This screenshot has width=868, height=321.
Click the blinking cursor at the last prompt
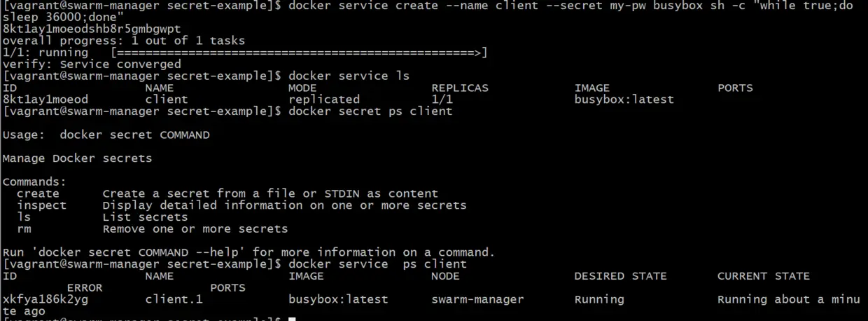click(292, 319)
